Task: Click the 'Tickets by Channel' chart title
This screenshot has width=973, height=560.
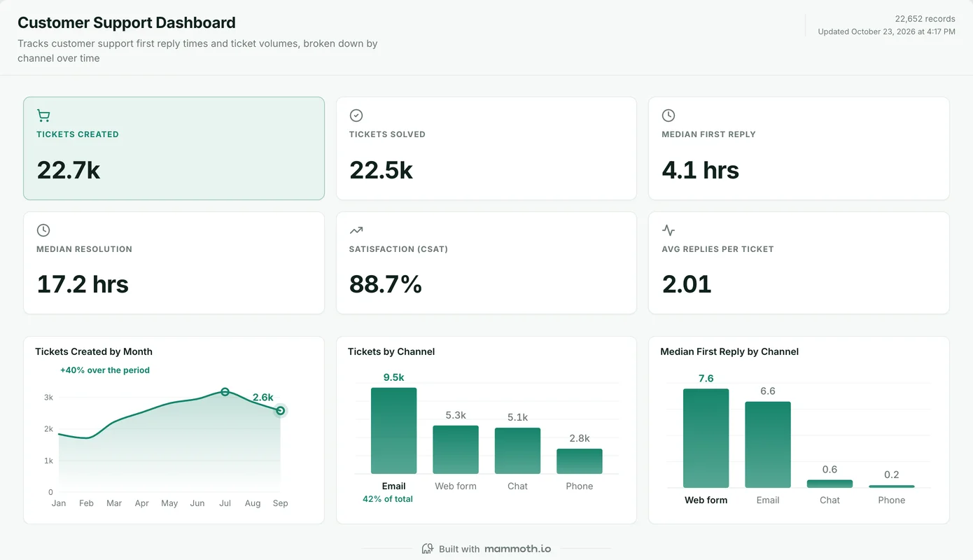Action: 391,351
